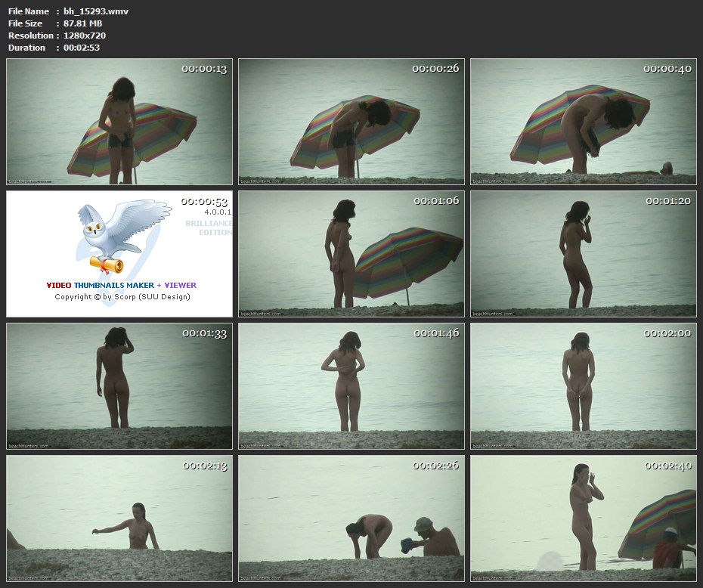Select the thumbnail stamped 00:00:40
The width and height of the screenshot is (703, 588).
[x=583, y=122]
